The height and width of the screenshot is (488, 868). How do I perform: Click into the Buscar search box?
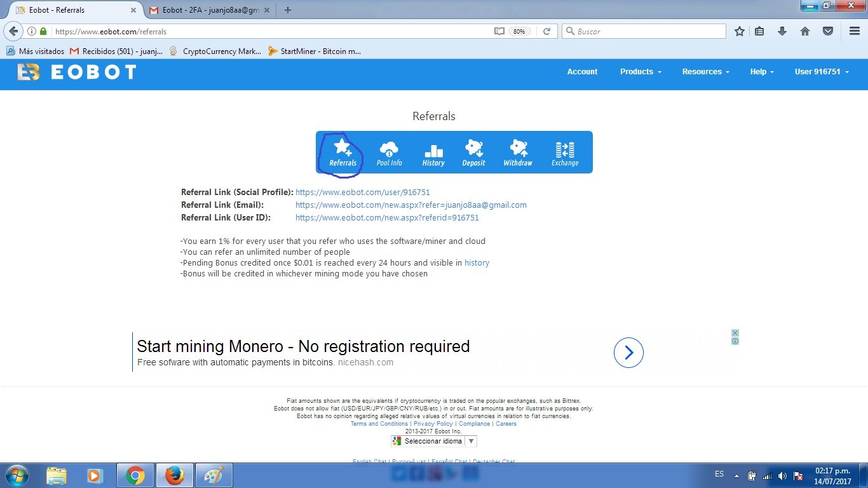644,31
